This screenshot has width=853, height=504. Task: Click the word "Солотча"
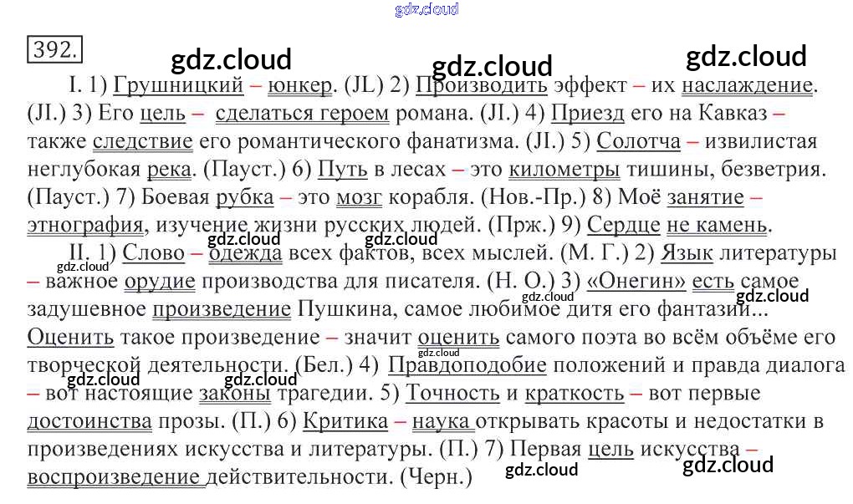[x=639, y=141]
